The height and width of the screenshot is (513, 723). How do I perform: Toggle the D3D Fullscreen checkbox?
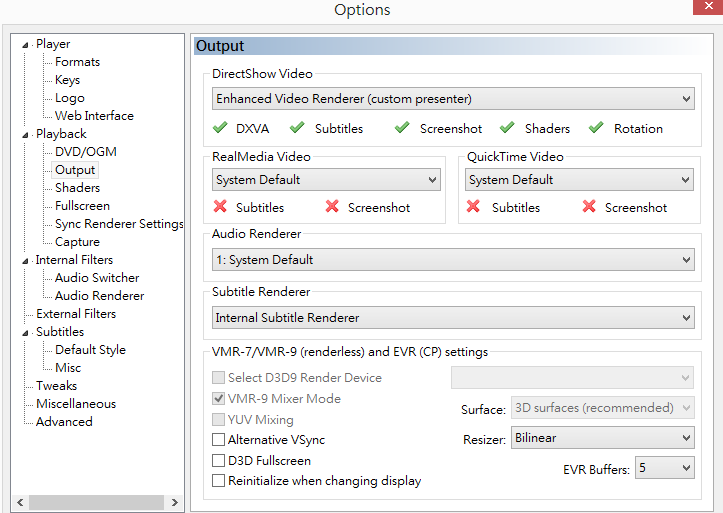(219, 461)
